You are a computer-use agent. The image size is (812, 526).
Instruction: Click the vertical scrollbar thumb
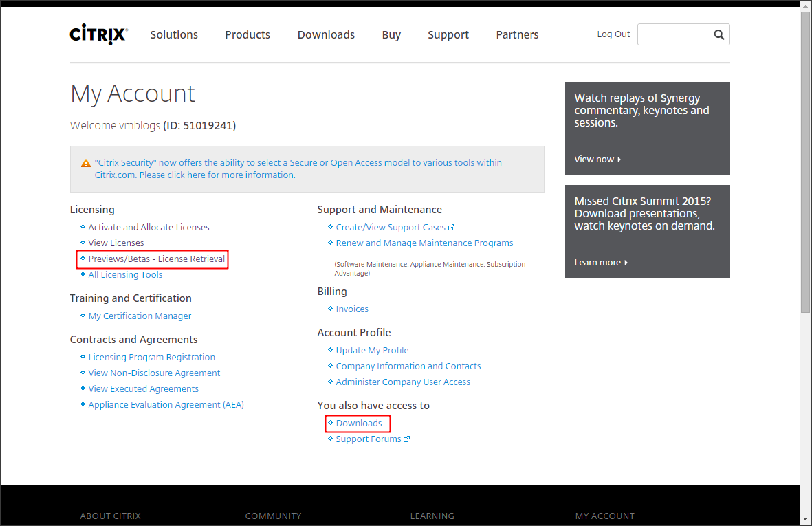click(x=805, y=162)
